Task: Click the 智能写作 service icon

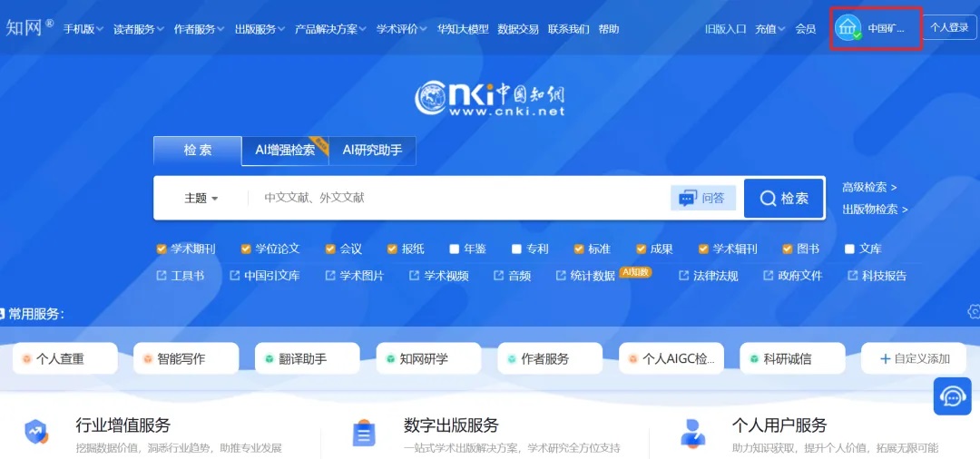Action: (x=148, y=358)
